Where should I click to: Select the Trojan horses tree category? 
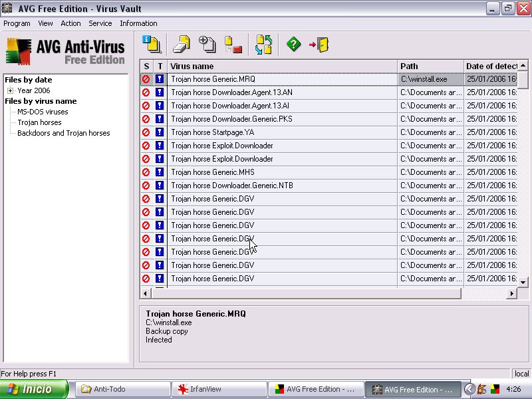click(39, 122)
